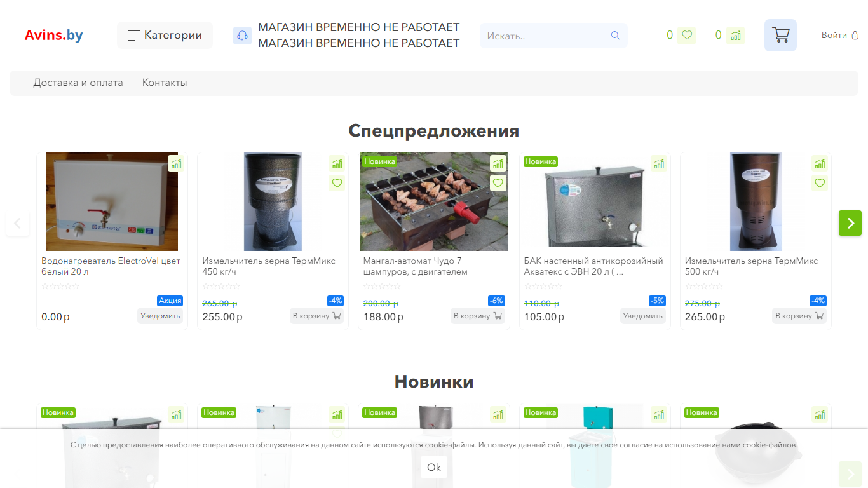Compare Водонагреватель ElectroVel product
Image resolution: width=868 pixels, height=488 pixels.
tap(176, 163)
